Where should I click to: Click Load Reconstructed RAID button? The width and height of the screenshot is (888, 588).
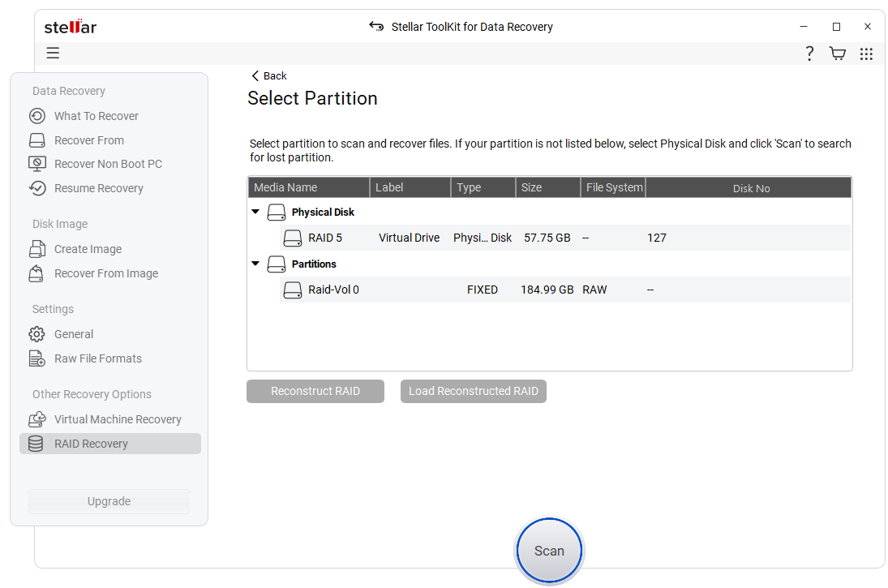coord(474,392)
